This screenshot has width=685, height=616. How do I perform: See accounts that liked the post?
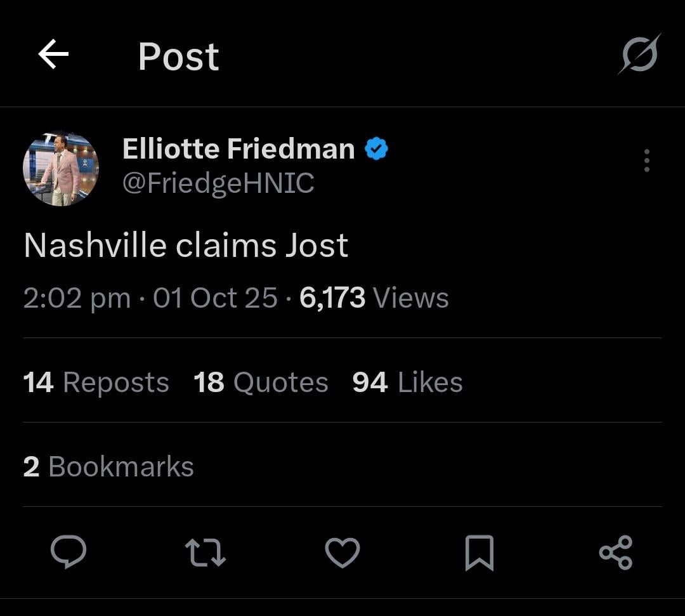pos(406,382)
